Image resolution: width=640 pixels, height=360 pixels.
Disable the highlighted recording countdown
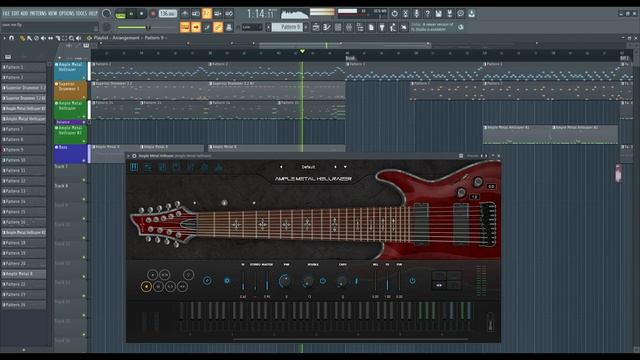(207, 13)
